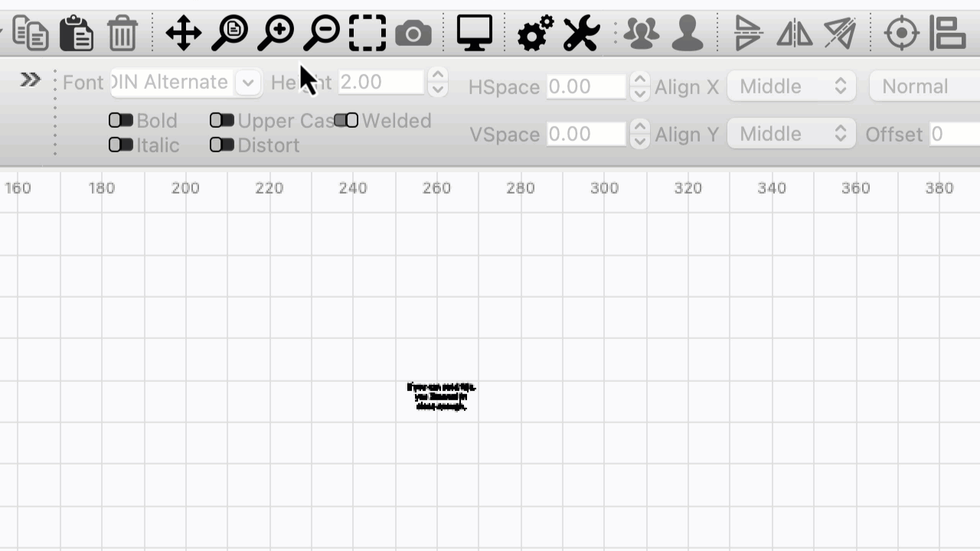This screenshot has width=980, height=551.
Task: Enable Bold text formatting
Action: tap(121, 120)
